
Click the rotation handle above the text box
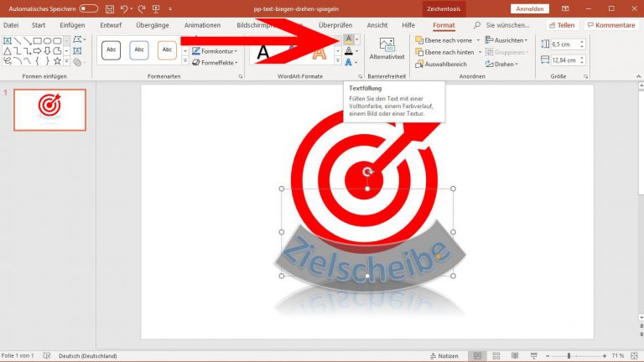(367, 172)
